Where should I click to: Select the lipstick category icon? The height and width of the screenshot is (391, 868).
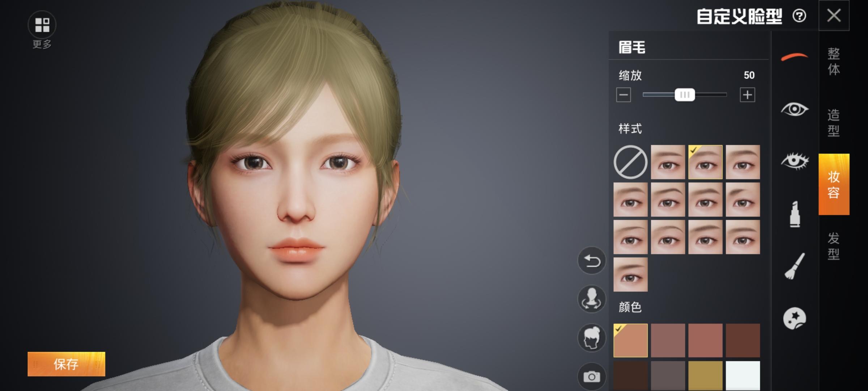[795, 214]
